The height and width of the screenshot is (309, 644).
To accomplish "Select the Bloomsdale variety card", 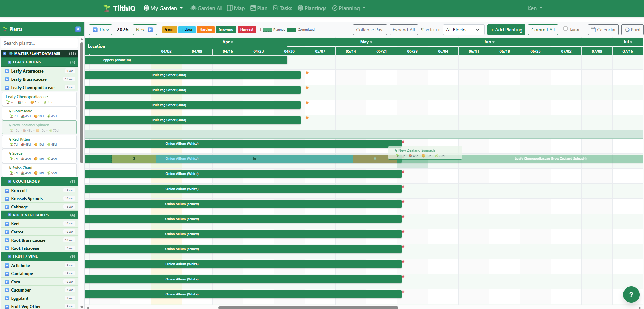I will tap(39, 113).
